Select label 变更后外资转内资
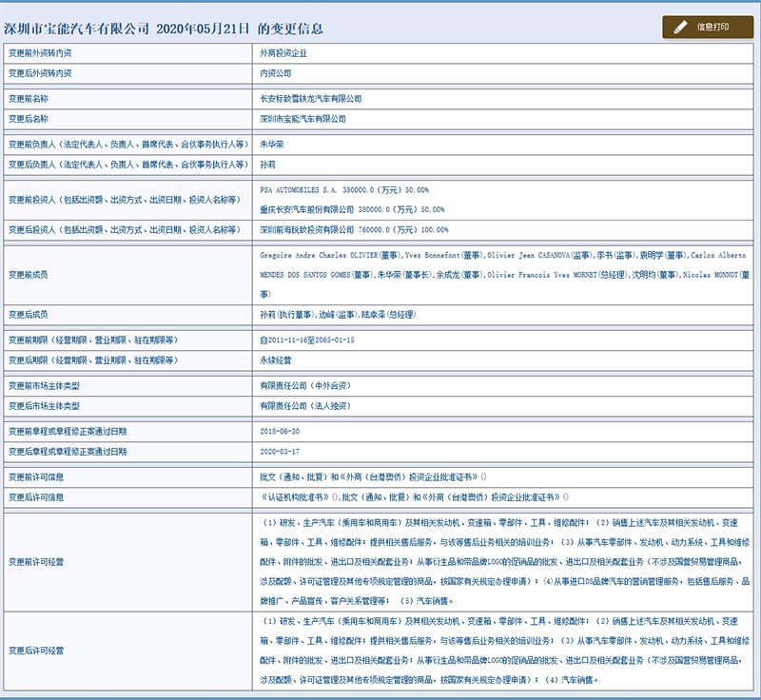The image size is (761, 700). click(40, 73)
